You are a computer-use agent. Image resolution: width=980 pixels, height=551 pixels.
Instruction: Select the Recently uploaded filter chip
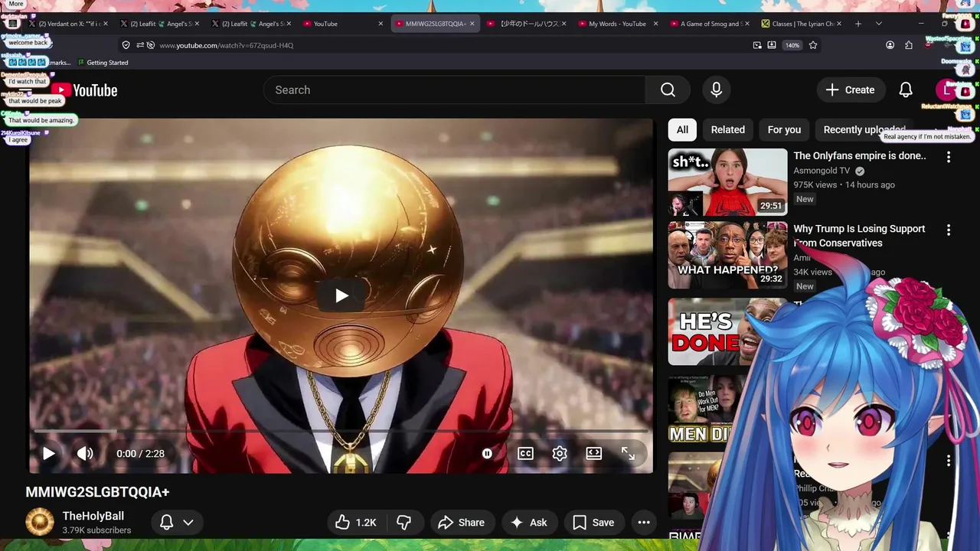point(864,130)
